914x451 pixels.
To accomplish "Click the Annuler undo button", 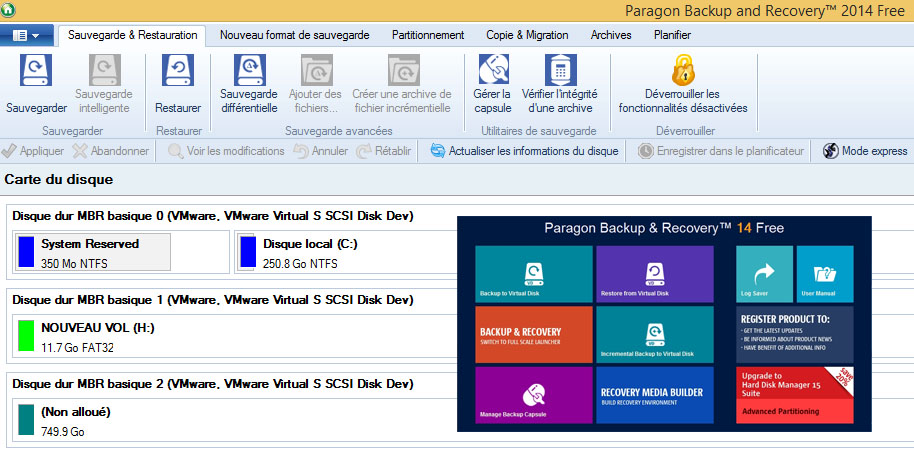I will (x=321, y=151).
